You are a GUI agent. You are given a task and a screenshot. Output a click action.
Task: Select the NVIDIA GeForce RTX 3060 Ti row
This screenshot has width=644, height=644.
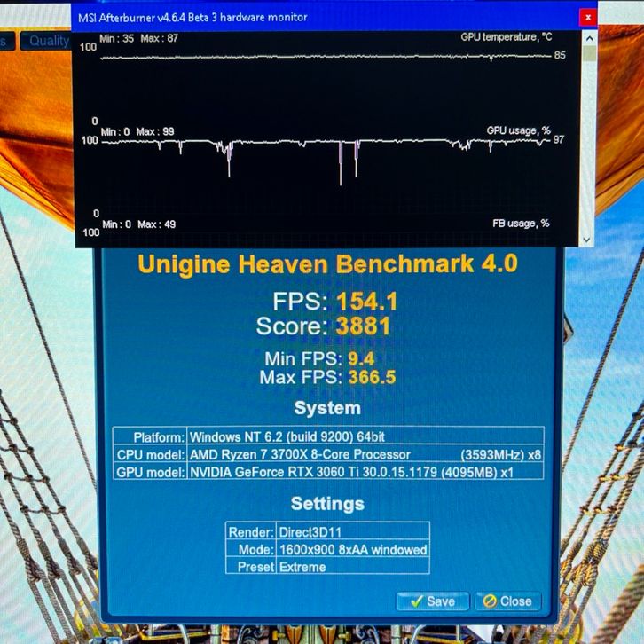point(328,472)
